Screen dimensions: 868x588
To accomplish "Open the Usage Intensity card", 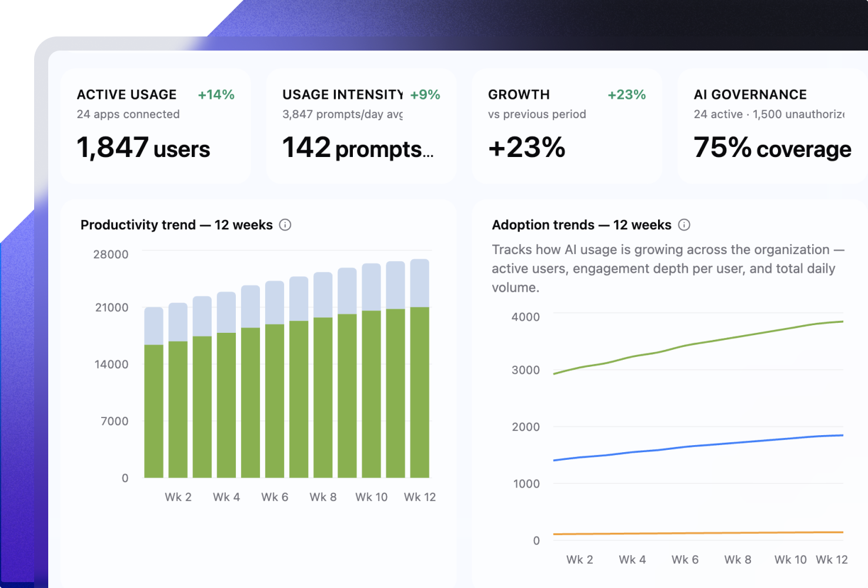I will tap(361, 126).
